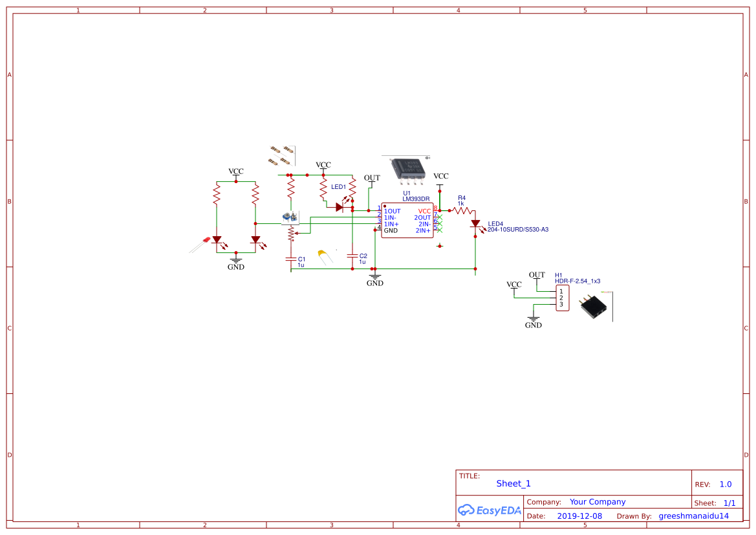Toggle the no-connect X on pin 6
Image resolution: width=756 pixels, height=535 pixels.
[440, 224]
